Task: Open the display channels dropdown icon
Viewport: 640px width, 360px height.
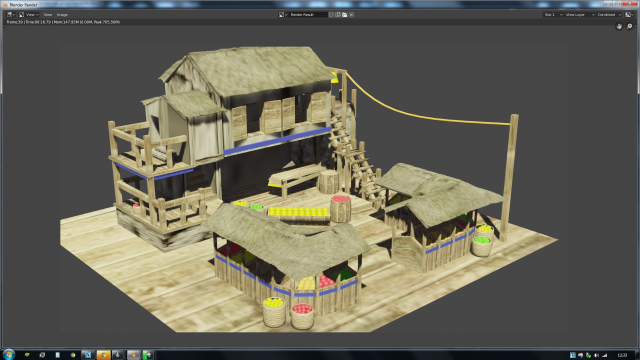Action: 629,15
